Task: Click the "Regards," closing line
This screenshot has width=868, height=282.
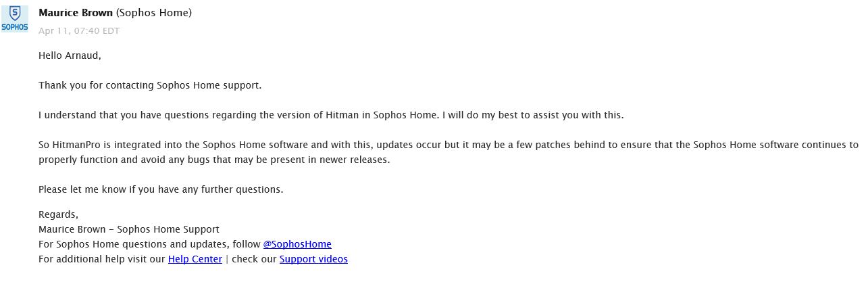Action: click(x=58, y=214)
